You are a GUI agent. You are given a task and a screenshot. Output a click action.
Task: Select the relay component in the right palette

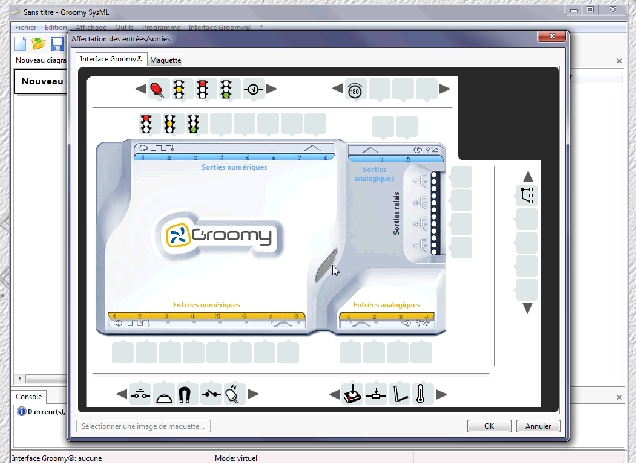(x=527, y=196)
